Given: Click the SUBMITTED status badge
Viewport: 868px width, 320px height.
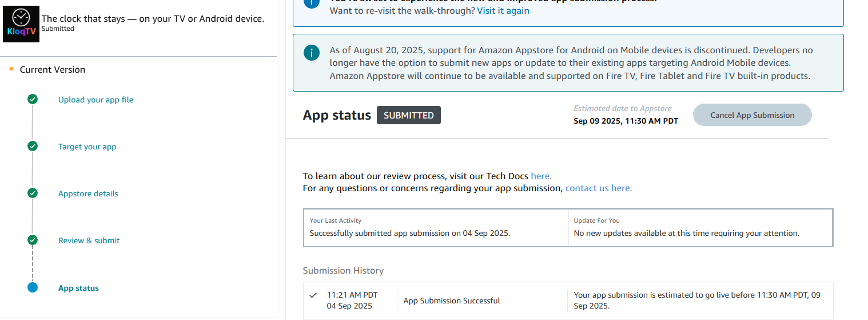Looking at the screenshot, I should click(408, 115).
